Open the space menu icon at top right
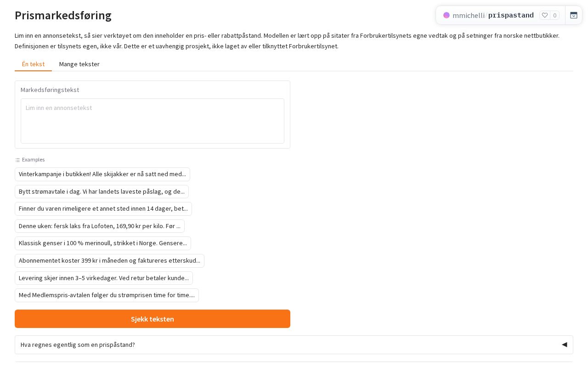The image size is (588, 368). click(574, 15)
